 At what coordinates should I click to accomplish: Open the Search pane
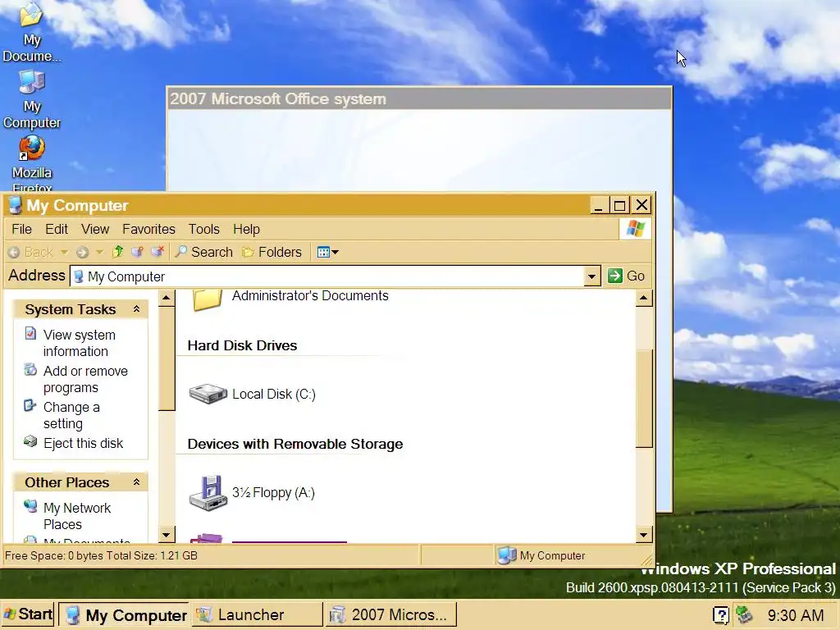(204, 253)
